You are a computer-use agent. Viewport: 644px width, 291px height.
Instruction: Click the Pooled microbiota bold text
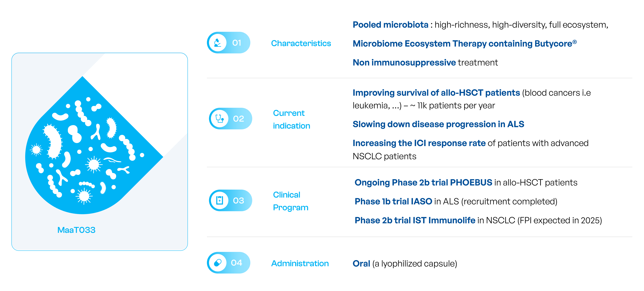coord(390,25)
